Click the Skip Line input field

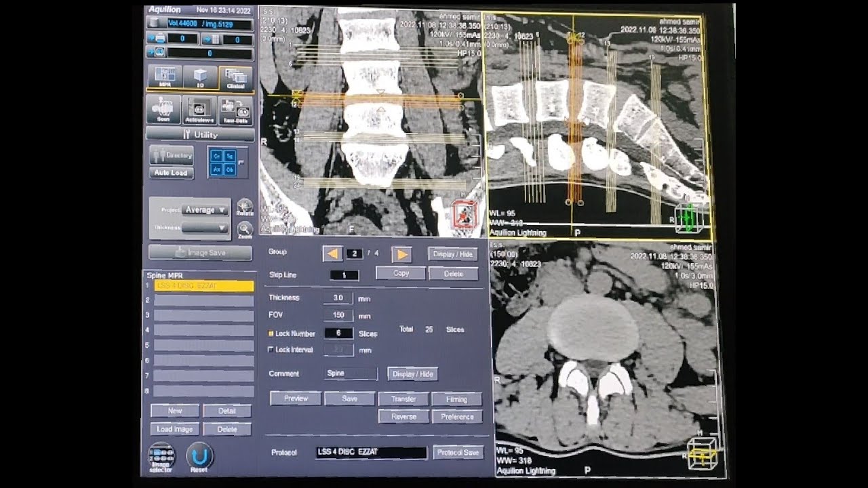pyautogui.click(x=344, y=275)
